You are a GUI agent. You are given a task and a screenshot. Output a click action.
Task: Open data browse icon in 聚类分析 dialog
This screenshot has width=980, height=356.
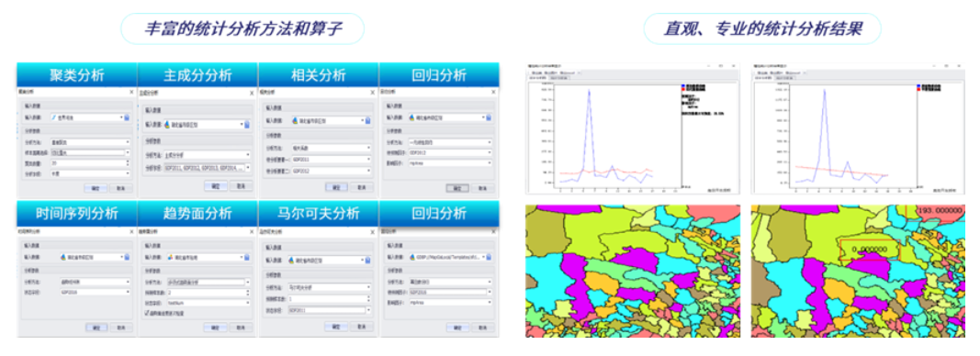coord(126,117)
